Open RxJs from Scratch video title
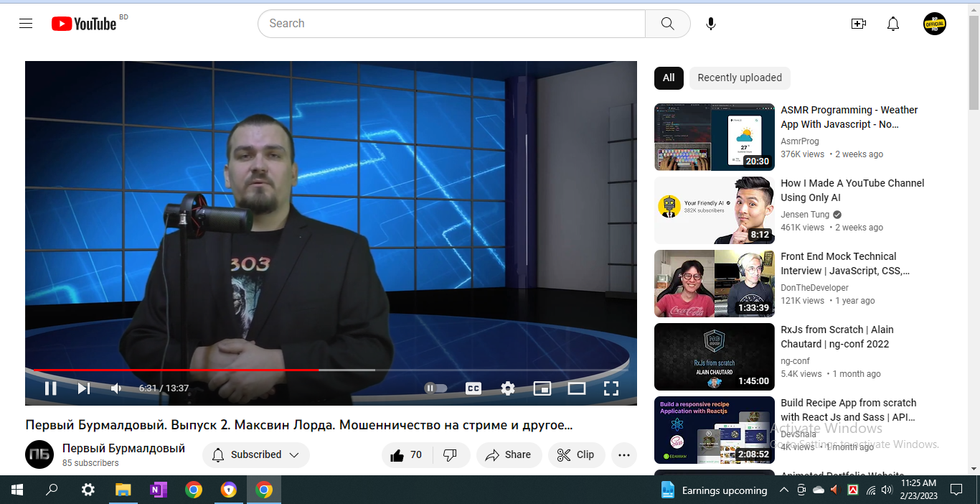980x504 pixels. (x=837, y=337)
